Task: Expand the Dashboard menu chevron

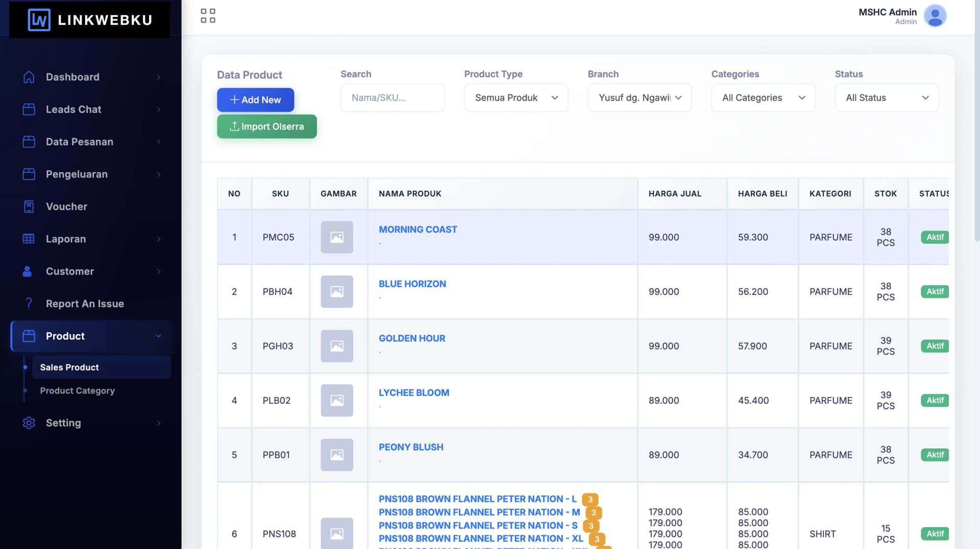Action: click(x=159, y=77)
